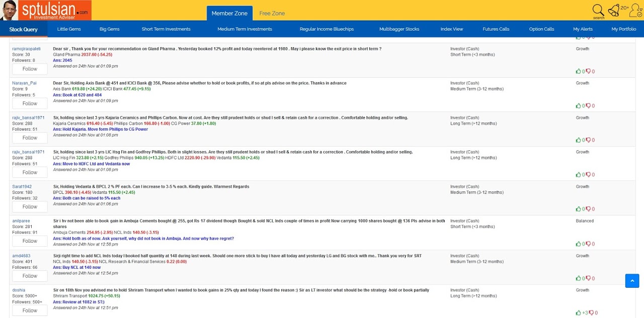Image resolution: width=644 pixels, height=318 pixels.
Task: Like the Gland Pharma query answer
Action: click(579, 71)
